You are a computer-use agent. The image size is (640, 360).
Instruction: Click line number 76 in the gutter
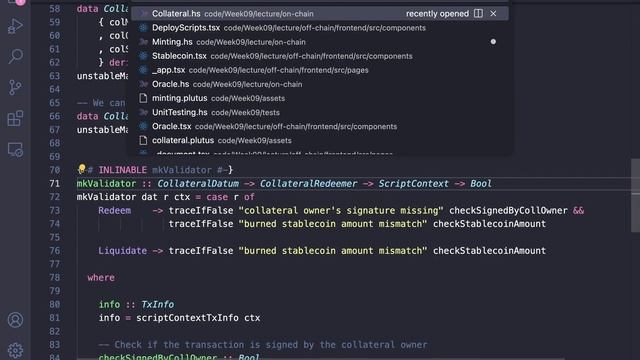[x=54, y=251]
